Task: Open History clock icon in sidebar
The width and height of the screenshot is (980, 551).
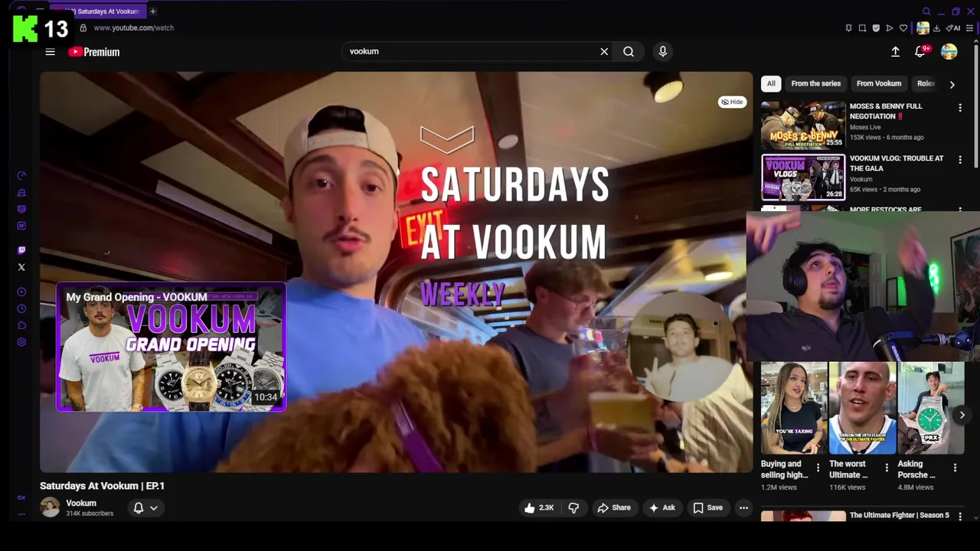Action: (x=21, y=308)
